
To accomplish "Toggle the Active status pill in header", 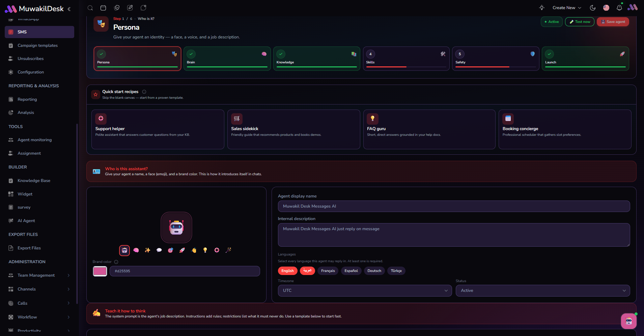I will coord(552,22).
